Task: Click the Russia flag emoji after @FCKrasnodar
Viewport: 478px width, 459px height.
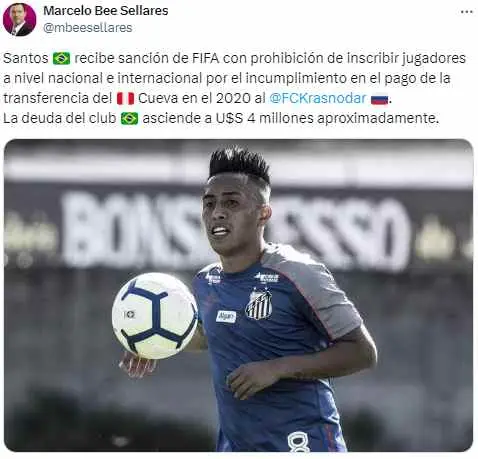Action: [x=379, y=99]
